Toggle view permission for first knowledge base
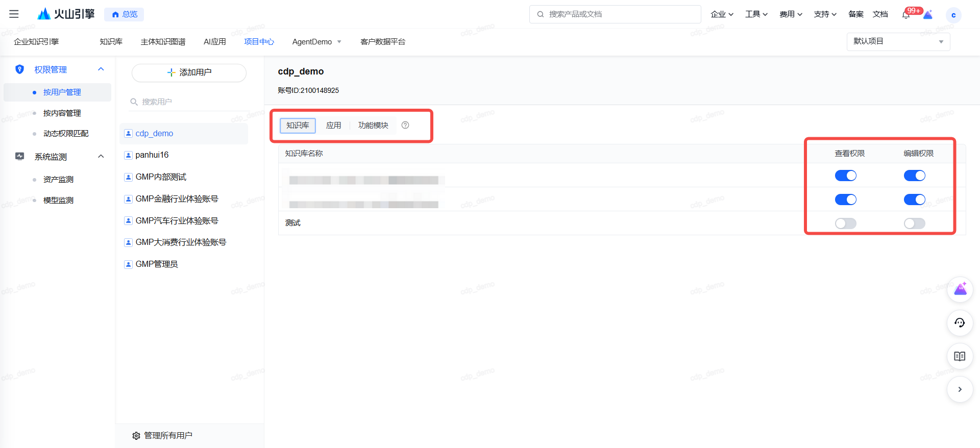Screen dimensions: 980x448 pos(846,176)
